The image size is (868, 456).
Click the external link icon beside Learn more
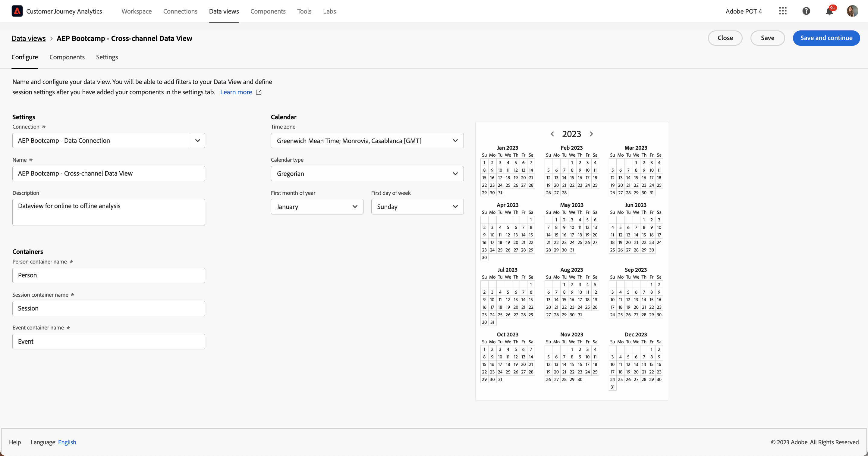259,92
